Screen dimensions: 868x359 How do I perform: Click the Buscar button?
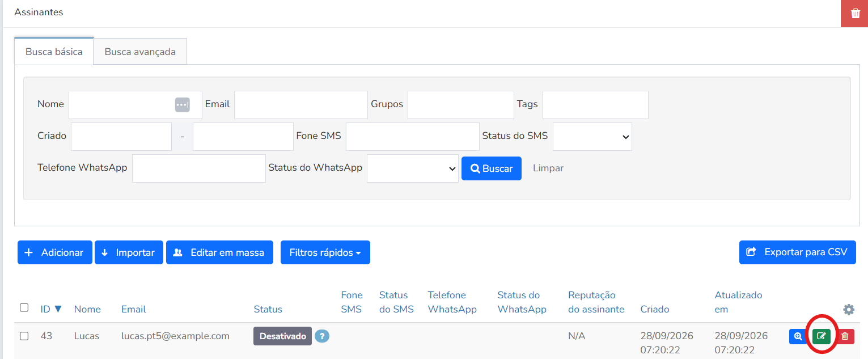[x=492, y=168]
